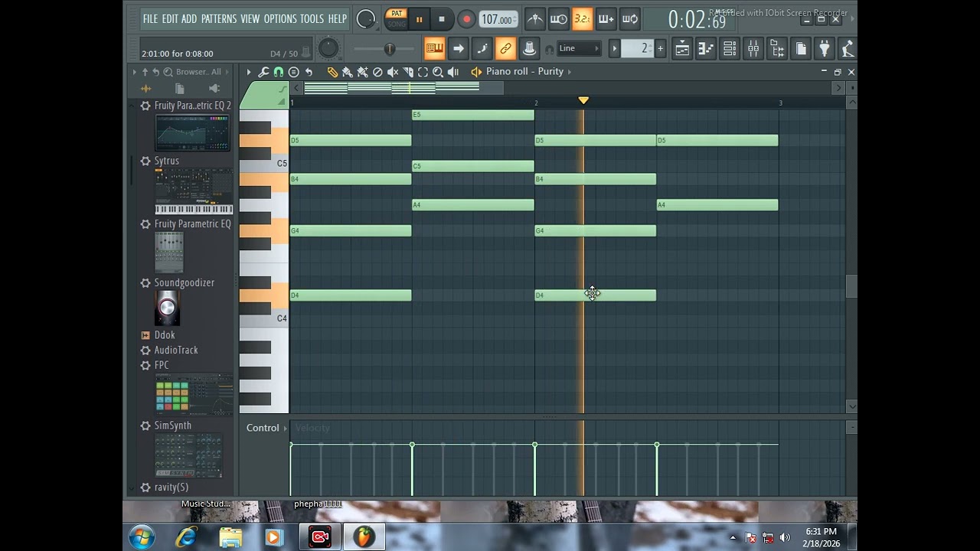Open the mixer icon
Screen dimensions: 980x551
(753, 49)
